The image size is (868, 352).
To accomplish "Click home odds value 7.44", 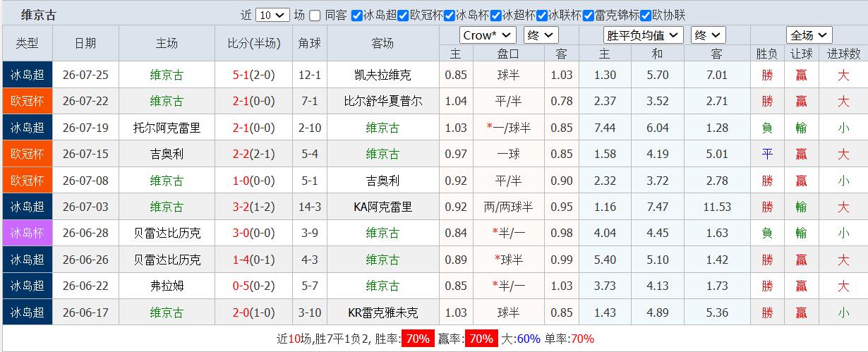I will [x=605, y=128].
